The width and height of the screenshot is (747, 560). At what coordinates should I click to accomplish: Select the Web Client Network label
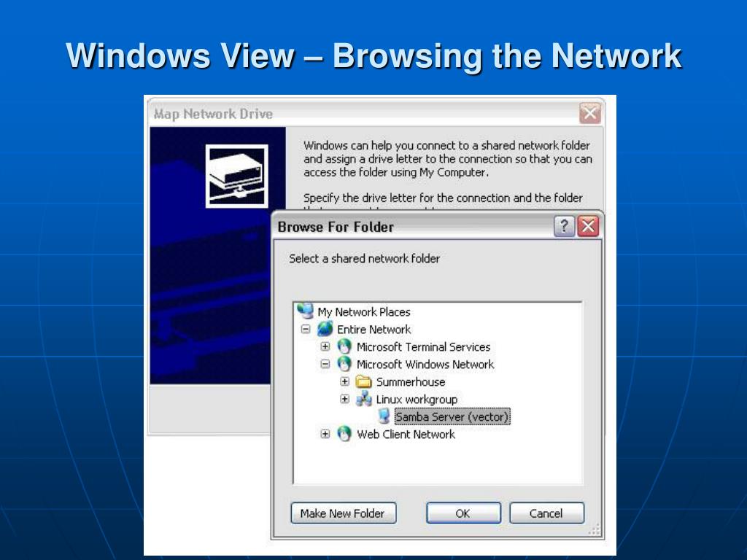point(406,435)
